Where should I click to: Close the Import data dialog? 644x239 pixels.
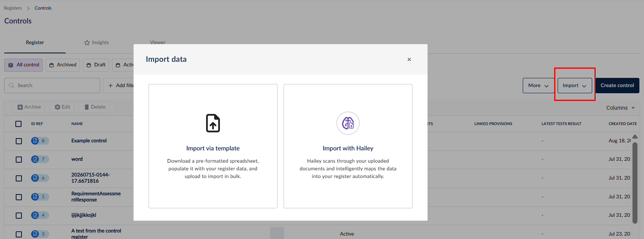click(x=409, y=59)
